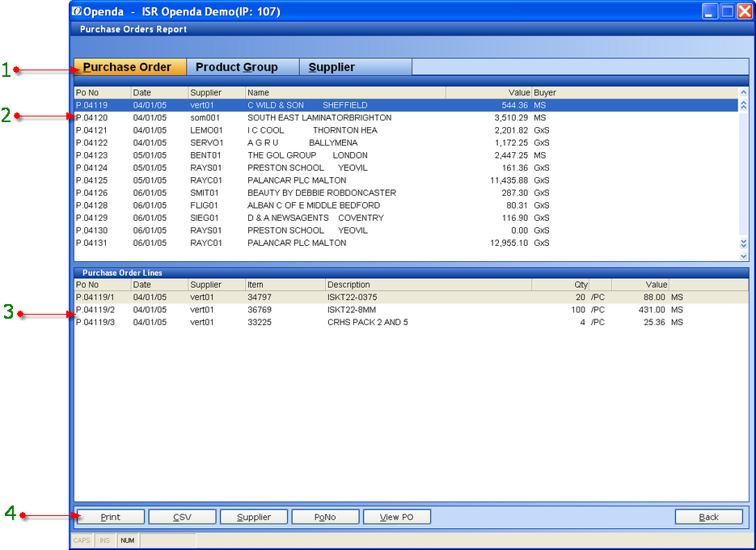Click the Name column header
The width and height of the screenshot is (756, 550).
(346, 93)
